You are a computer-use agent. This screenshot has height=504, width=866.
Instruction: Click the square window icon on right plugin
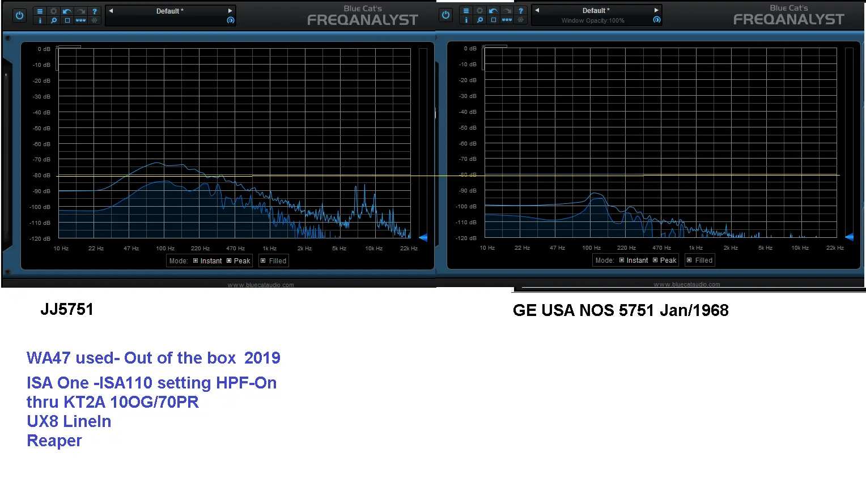point(493,20)
